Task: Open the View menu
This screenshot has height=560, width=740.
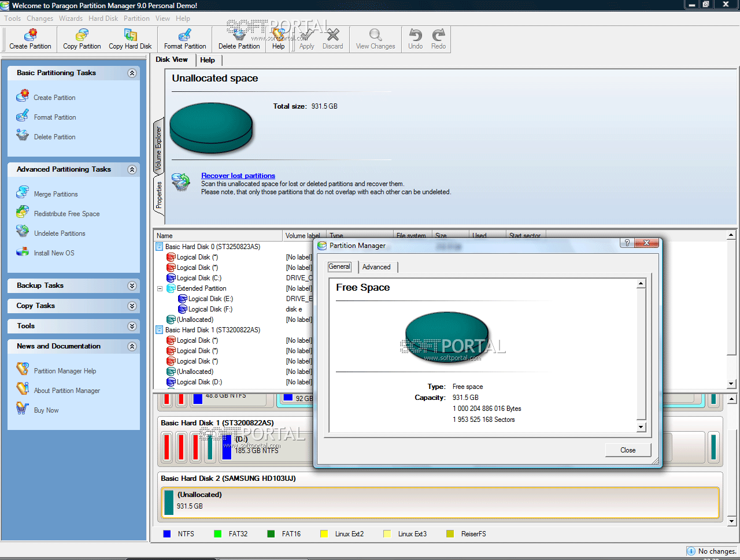Action: (x=162, y=18)
